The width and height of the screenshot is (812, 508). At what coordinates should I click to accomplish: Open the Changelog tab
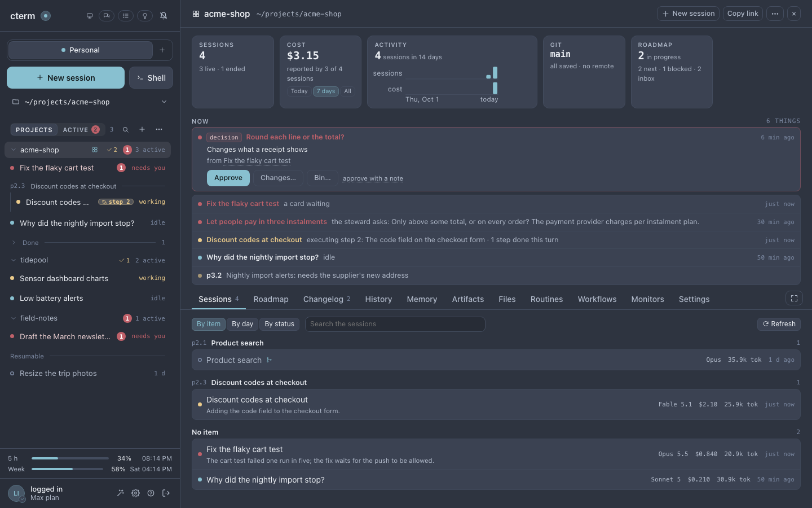click(326, 299)
